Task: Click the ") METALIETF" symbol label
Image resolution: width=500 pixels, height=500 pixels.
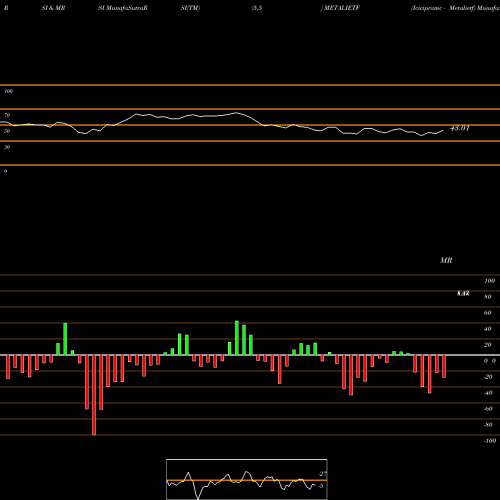Action: [x=340, y=8]
